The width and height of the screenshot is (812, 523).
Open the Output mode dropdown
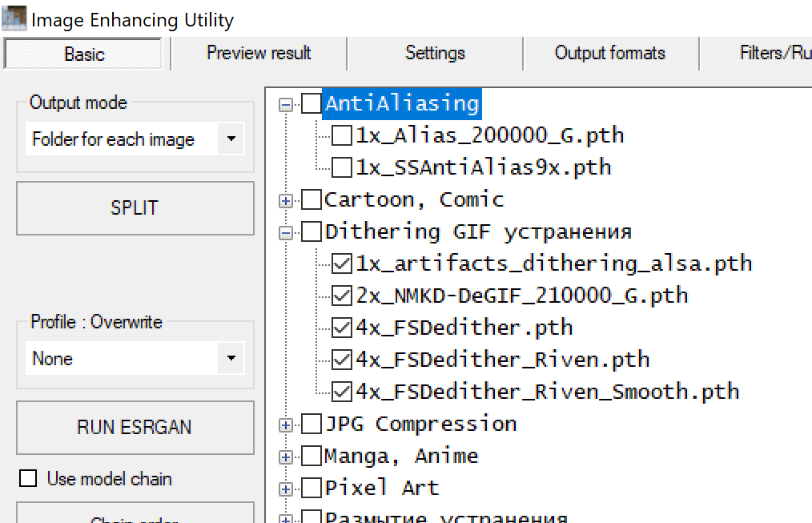[x=231, y=139]
